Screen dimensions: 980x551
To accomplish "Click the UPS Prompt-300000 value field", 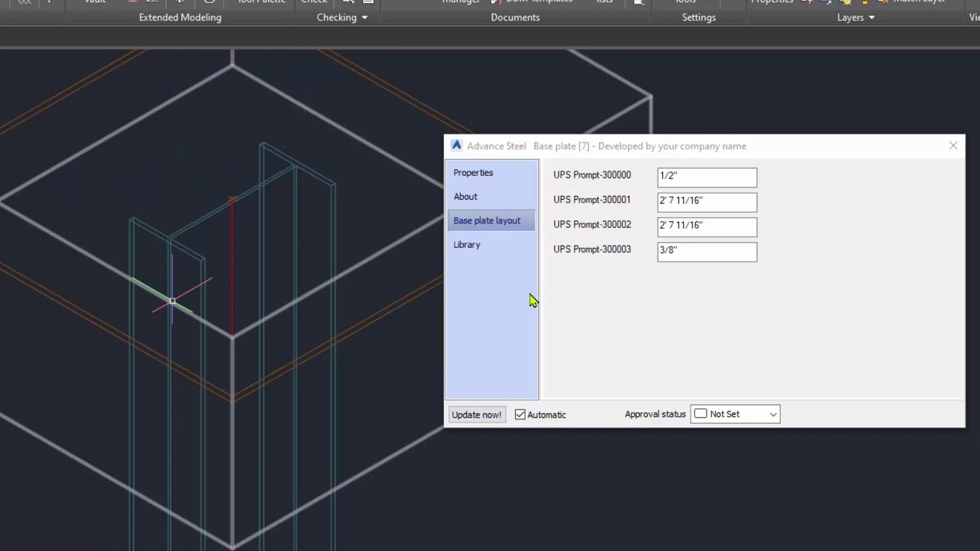I will coord(707,177).
